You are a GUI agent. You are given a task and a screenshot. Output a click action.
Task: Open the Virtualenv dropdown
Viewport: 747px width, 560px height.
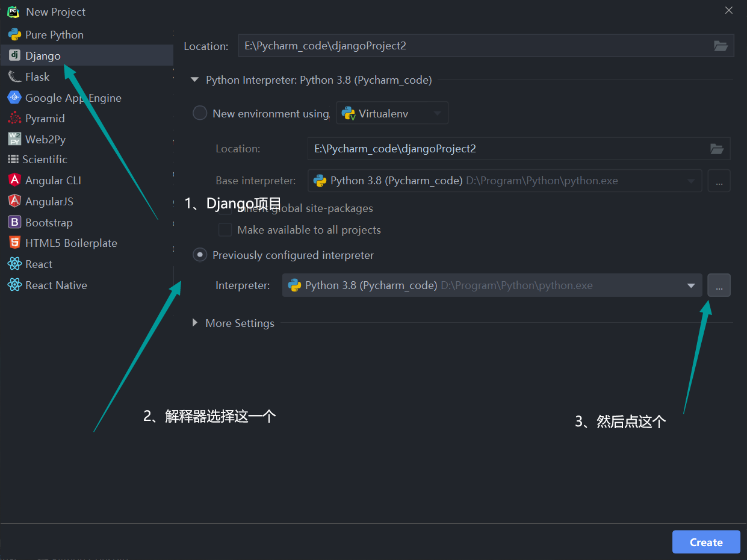pos(392,113)
